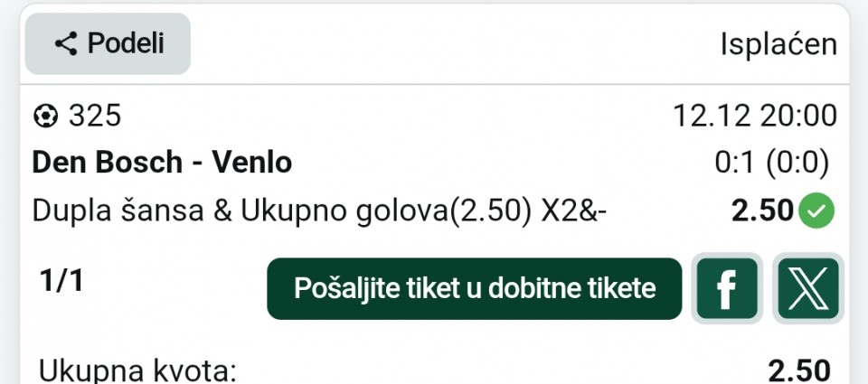Click Pošaljite tiket u dobitne tikete button
This screenshot has height=384, width=868.
[474, 289]
